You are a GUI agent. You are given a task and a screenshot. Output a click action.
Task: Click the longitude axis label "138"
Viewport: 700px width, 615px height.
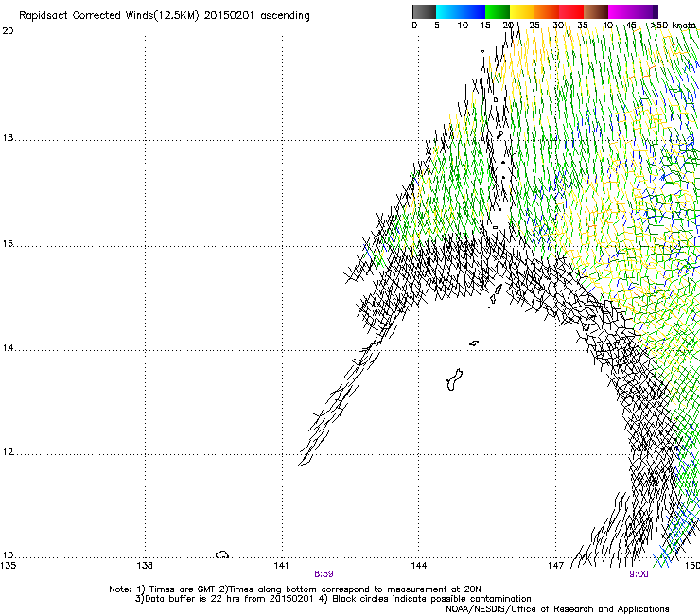click(145, 566)
